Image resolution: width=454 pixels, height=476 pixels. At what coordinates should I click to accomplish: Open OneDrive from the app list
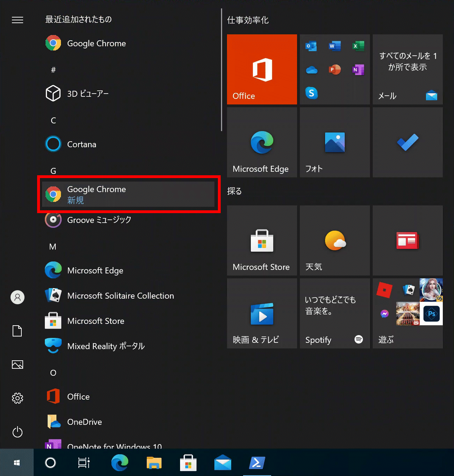click(128, 422)
